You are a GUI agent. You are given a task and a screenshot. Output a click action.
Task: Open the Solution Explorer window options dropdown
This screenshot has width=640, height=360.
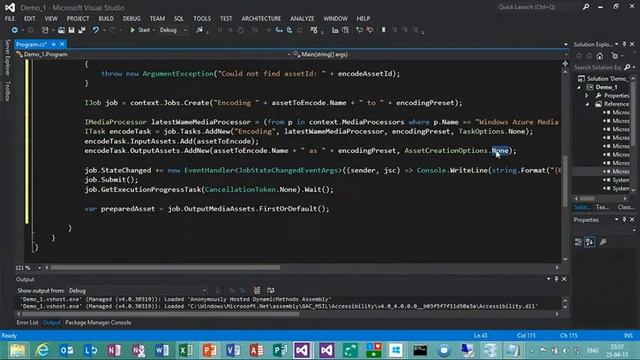617,44
